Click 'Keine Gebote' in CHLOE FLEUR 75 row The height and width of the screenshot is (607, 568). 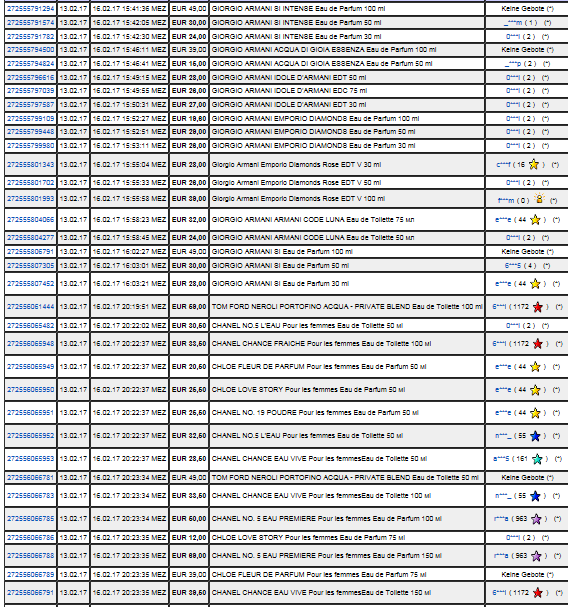pyautogui.click(x=523, y=574)
